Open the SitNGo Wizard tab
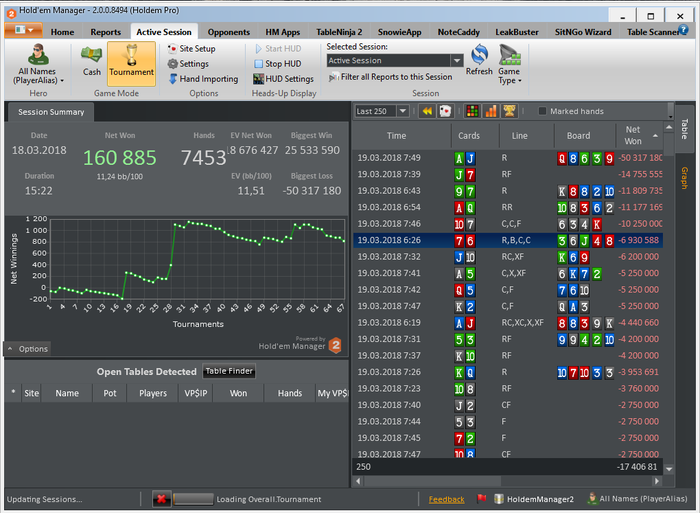 click(583, 32)
